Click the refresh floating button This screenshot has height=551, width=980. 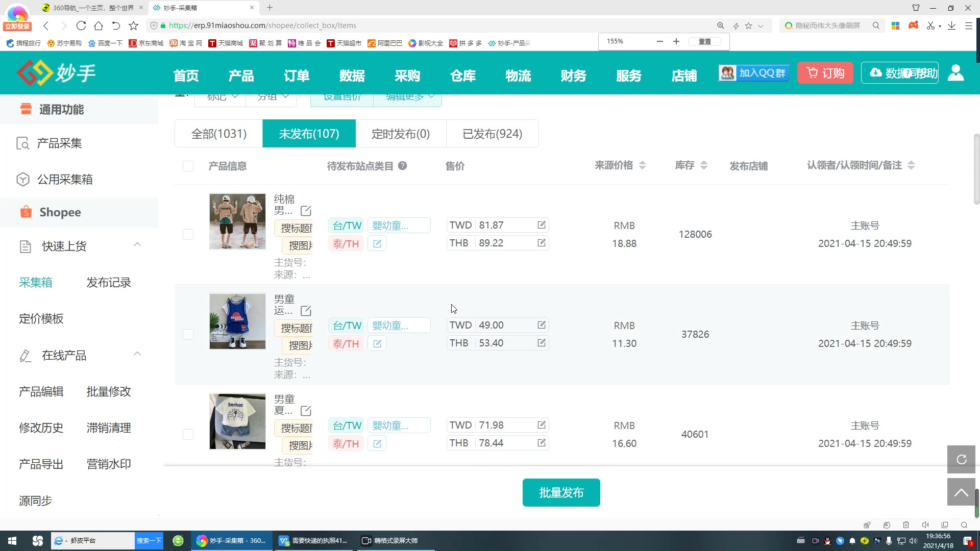(x=961, y=460)
